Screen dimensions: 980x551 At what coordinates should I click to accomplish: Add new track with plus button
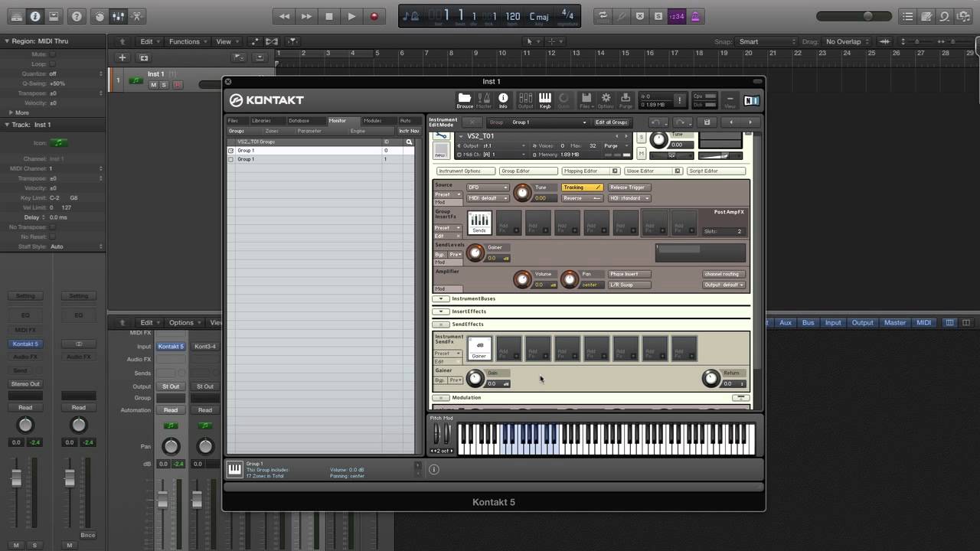pyautogui.click(x=122, y=57)
